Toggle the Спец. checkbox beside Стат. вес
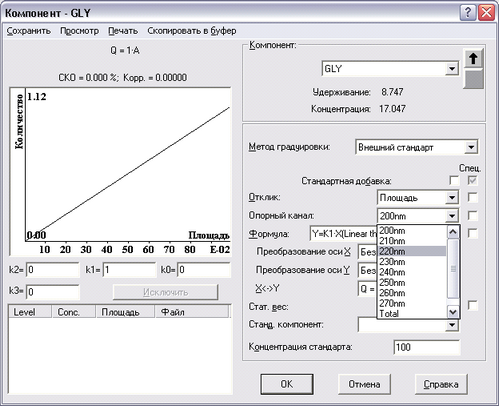The image size is (499, 406). 472,305
